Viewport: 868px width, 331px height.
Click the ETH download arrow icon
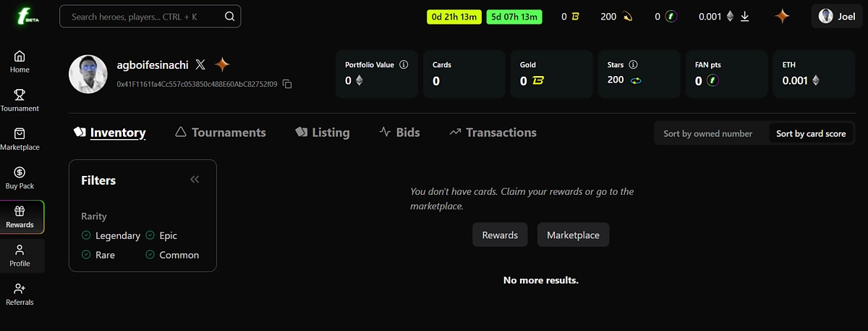click(745, 16)
